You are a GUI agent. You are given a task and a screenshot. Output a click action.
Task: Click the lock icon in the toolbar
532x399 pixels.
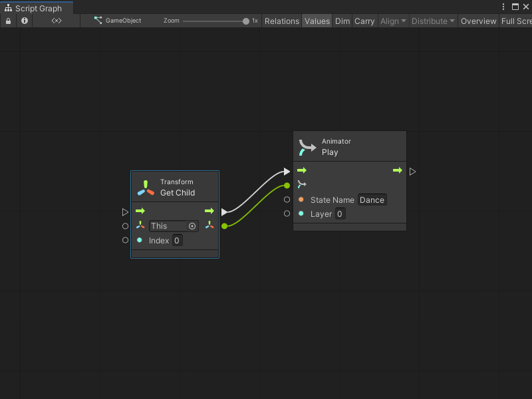click(x=8, y=21)
